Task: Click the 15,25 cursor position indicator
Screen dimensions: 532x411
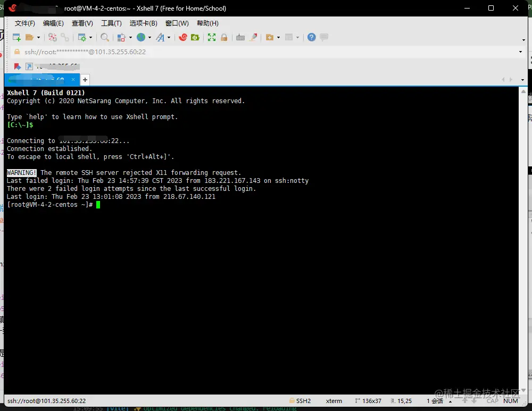Action: pos(401,401)
